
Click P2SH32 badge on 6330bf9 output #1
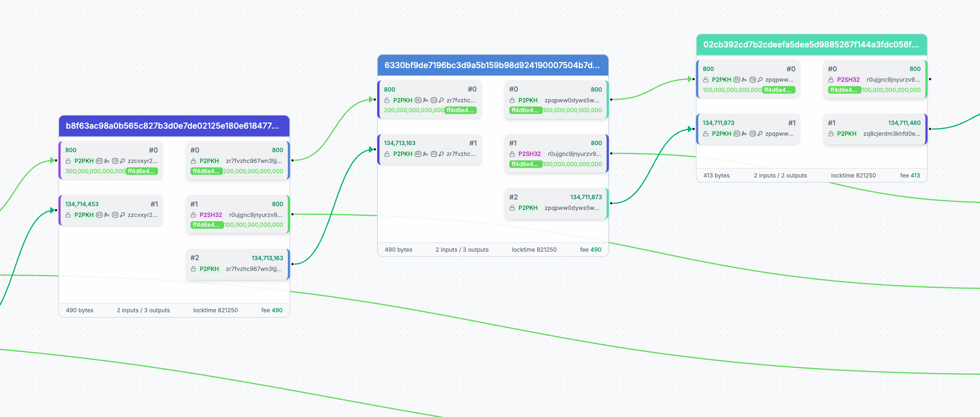click(529, 154)
